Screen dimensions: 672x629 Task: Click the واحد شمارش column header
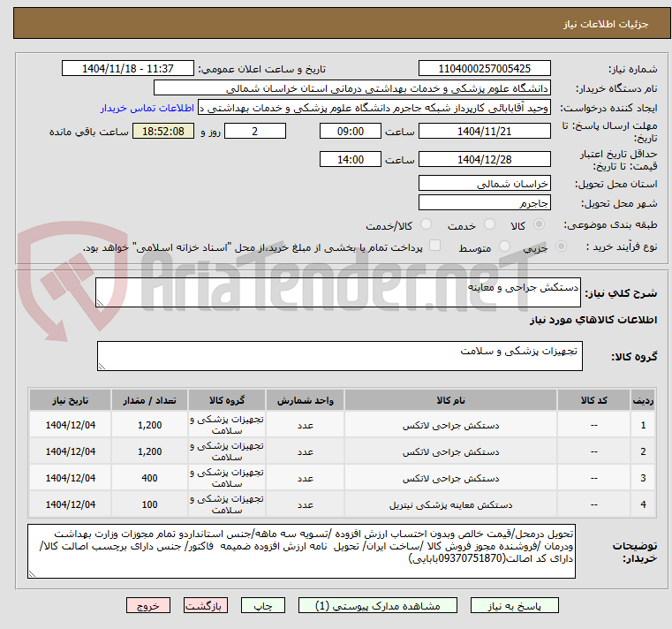pos(305,400)
